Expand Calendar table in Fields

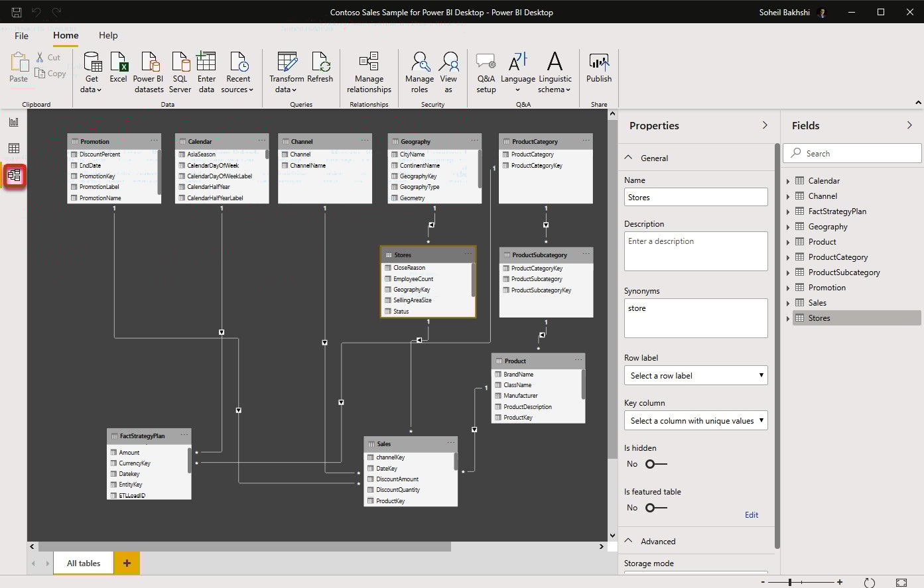click(x=788, y=181)
